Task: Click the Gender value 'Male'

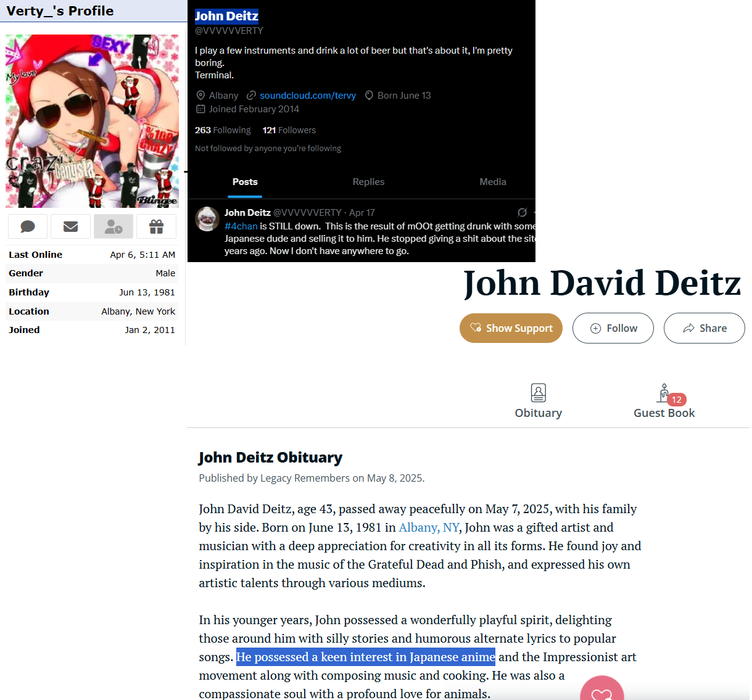Action: pyautogui.click(x=165, y=273)
